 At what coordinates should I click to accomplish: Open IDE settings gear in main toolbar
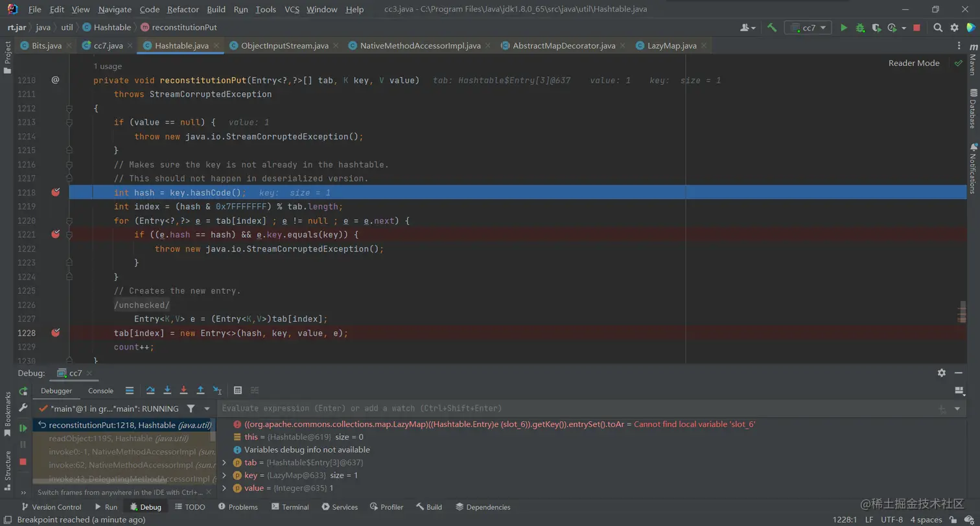click(954, 28)
